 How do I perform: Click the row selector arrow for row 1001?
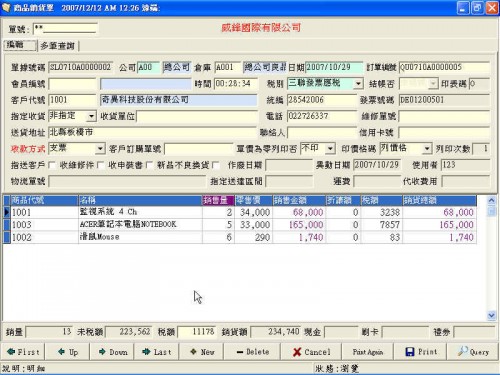pos(7,212)
